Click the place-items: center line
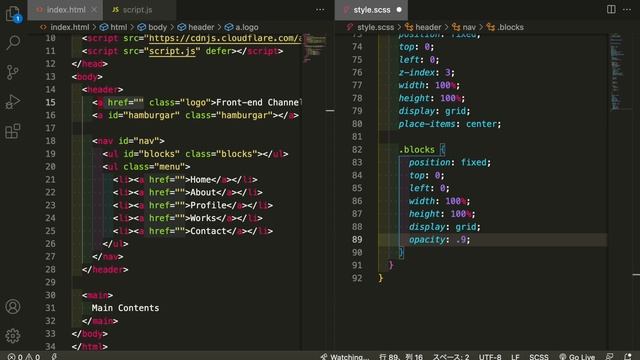 pos(450,124)
